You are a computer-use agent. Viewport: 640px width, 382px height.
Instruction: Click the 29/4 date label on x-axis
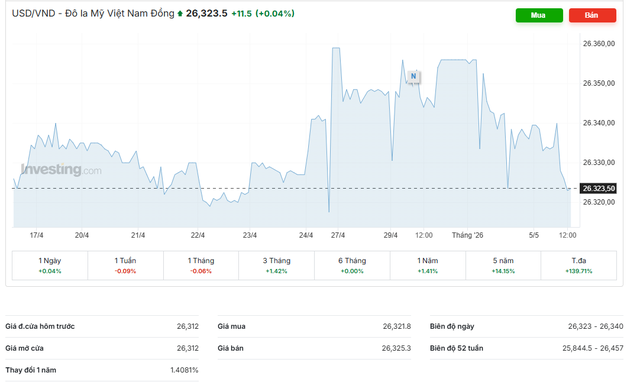coord(391,235)
